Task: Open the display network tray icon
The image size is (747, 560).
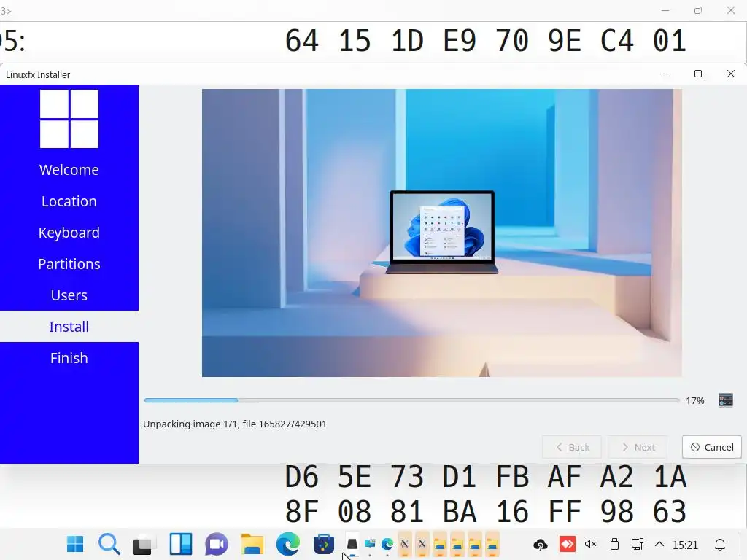Action: pyautogui.click(x=638, y=544)
